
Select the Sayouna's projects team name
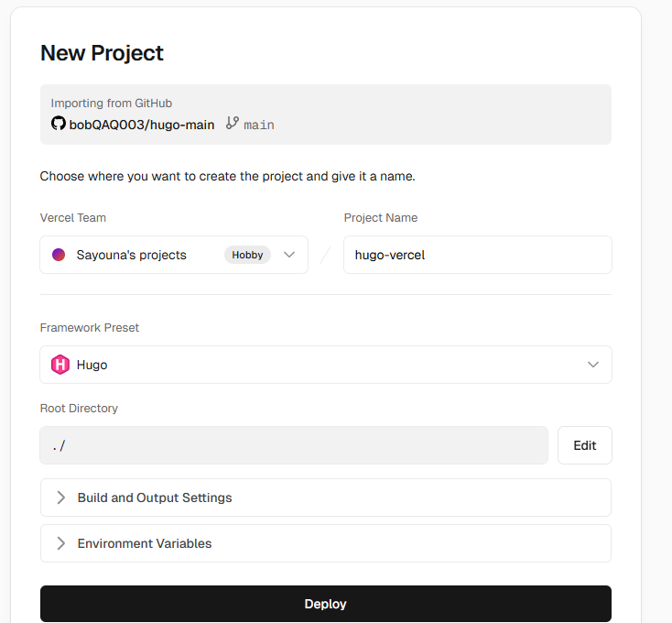pos(131,255)
